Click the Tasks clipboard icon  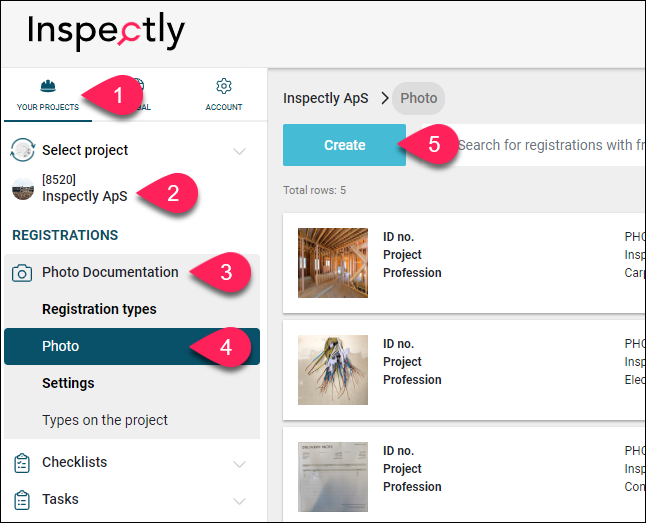pyautogui.click(x=22, y=500)
